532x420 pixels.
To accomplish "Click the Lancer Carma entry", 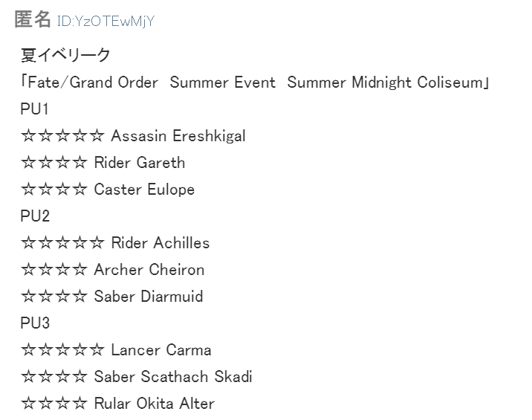I will (x=116, y=350).
